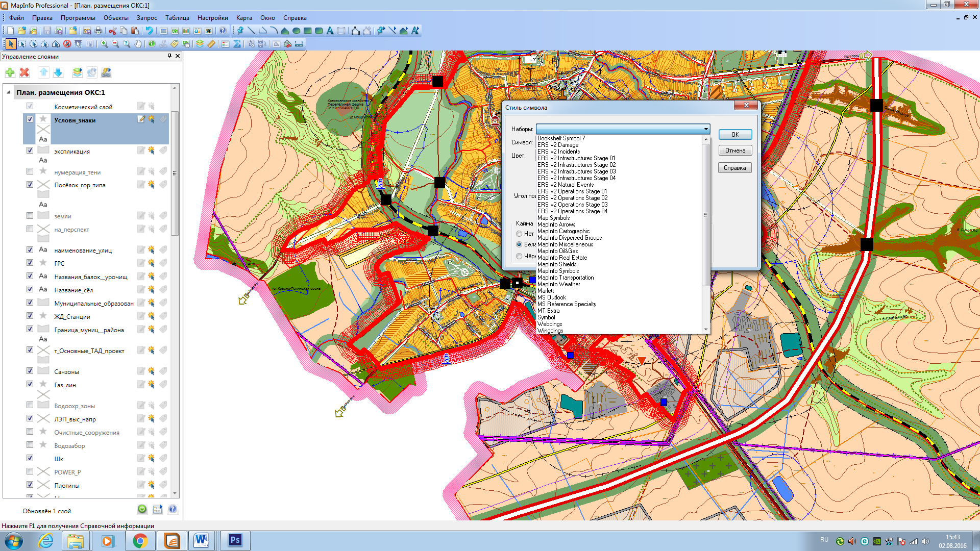Screen dimensions: 980x551
Task: Click the Ruler measuring tool
Action: (x=211, y=44)
